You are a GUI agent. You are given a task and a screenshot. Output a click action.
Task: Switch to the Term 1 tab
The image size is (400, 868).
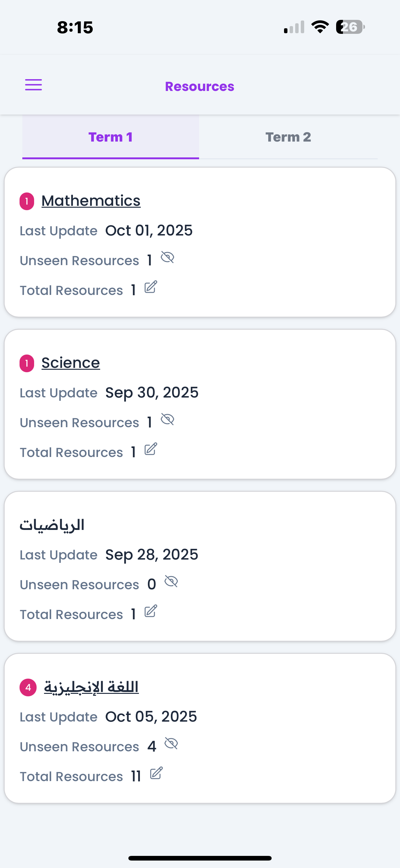click(x=110, y=137)
